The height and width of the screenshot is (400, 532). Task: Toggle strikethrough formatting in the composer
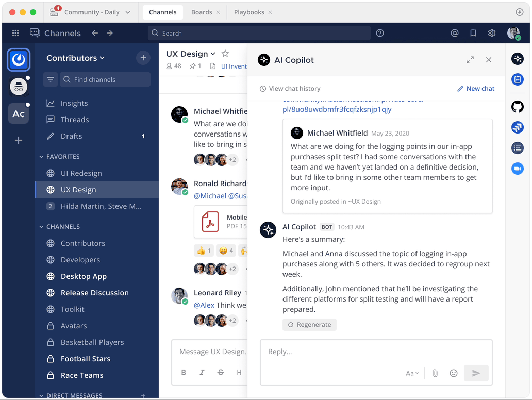pyautogui.click(x=221, y=372)
